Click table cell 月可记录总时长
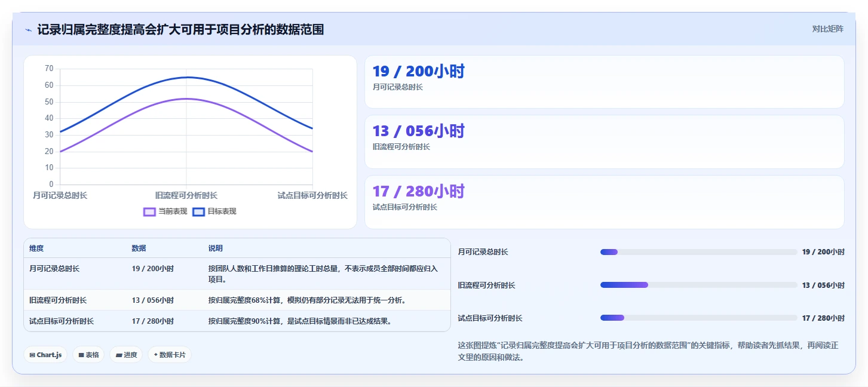868x387 pixels. (x=54, y=269)
